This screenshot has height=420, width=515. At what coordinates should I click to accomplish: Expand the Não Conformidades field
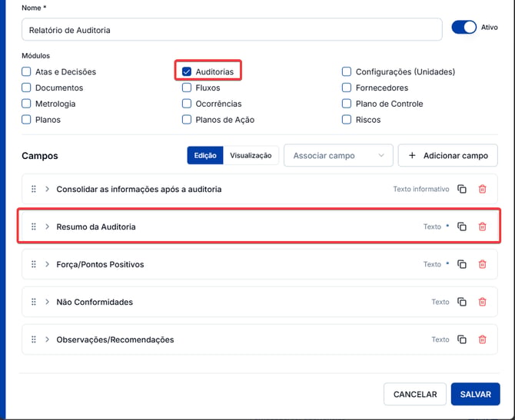click(47, 302)
